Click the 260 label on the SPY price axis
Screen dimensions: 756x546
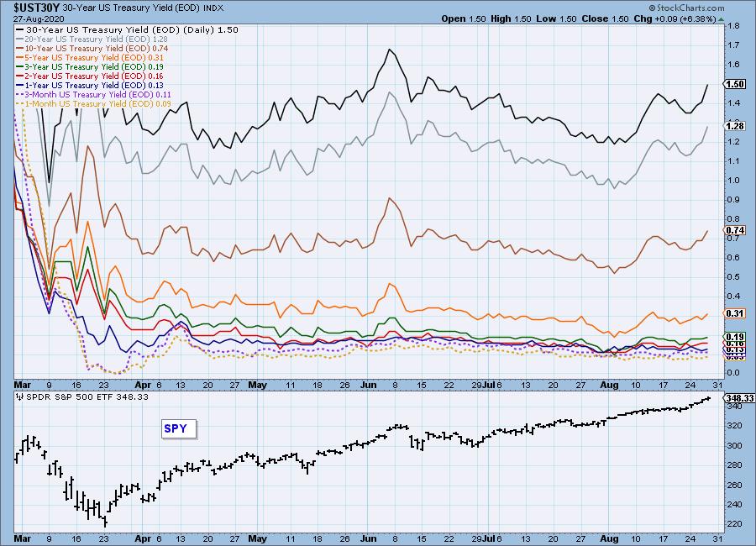click(734, 485)
